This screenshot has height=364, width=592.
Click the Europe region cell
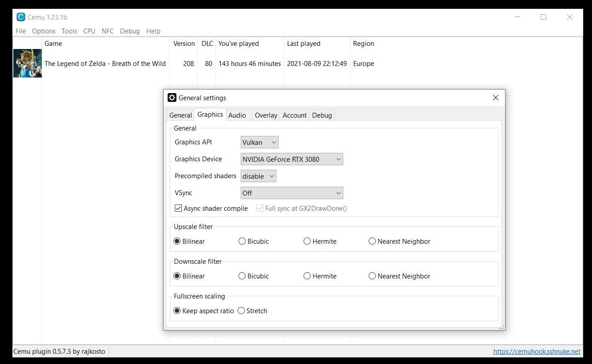coord(363,64)
